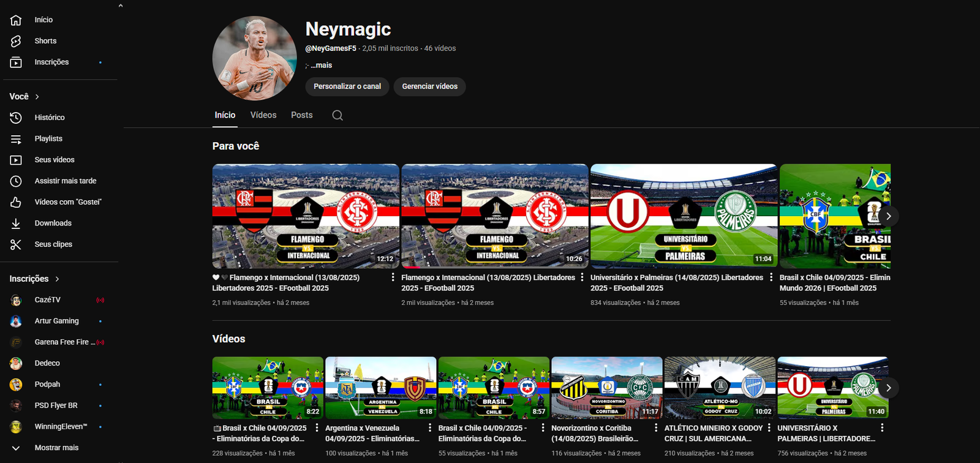Play Novorizontino x Coritiba 11:17 thumbnail
Screen dimensions: 980x463
607,388
